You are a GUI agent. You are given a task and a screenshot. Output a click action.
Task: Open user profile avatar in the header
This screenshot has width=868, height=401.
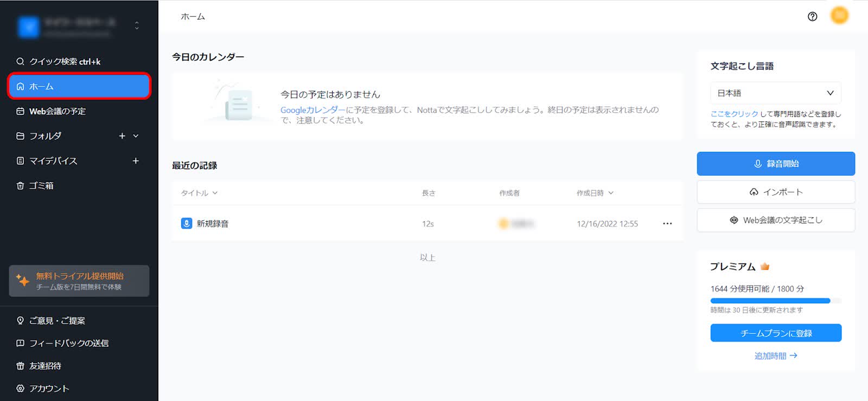point(839,15)
